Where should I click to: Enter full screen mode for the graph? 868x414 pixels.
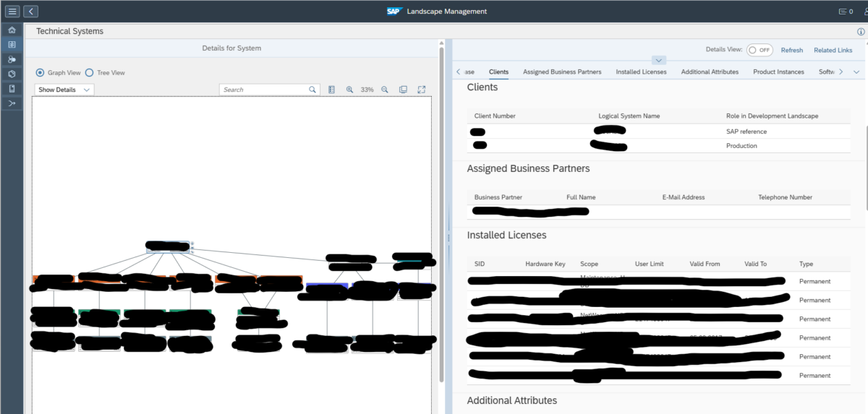point(421,90)
